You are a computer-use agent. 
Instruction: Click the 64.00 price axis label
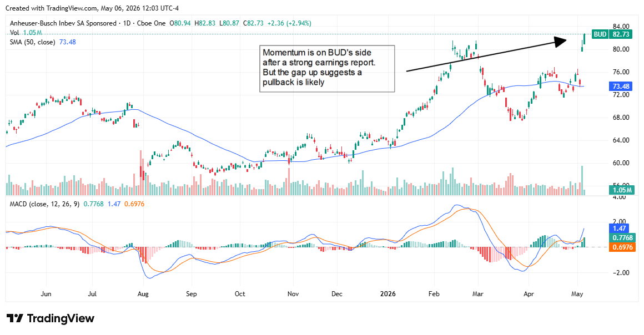click(x=621, y=140)
